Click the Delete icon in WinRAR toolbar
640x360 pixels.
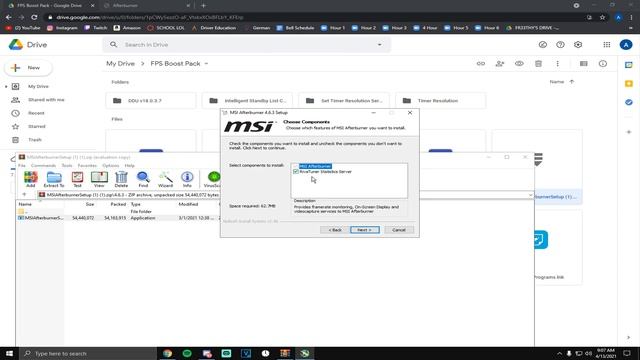pyautogui.click(x=121, y=179)
